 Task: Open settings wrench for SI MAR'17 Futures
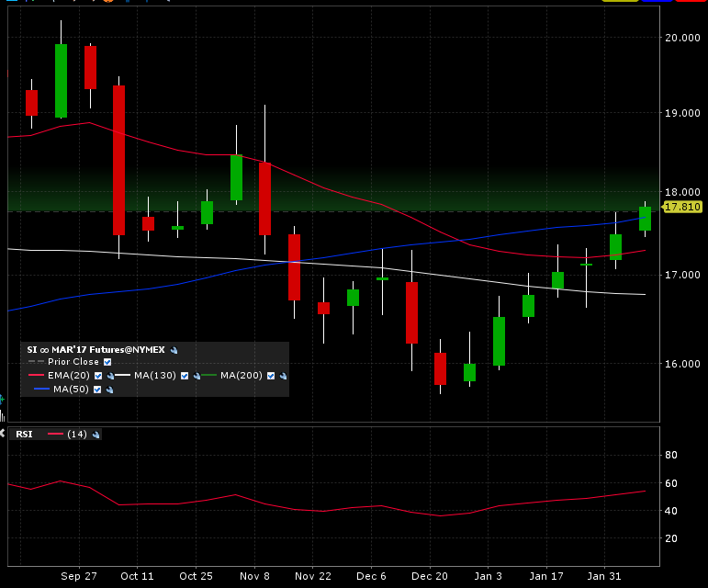point(174,350)
